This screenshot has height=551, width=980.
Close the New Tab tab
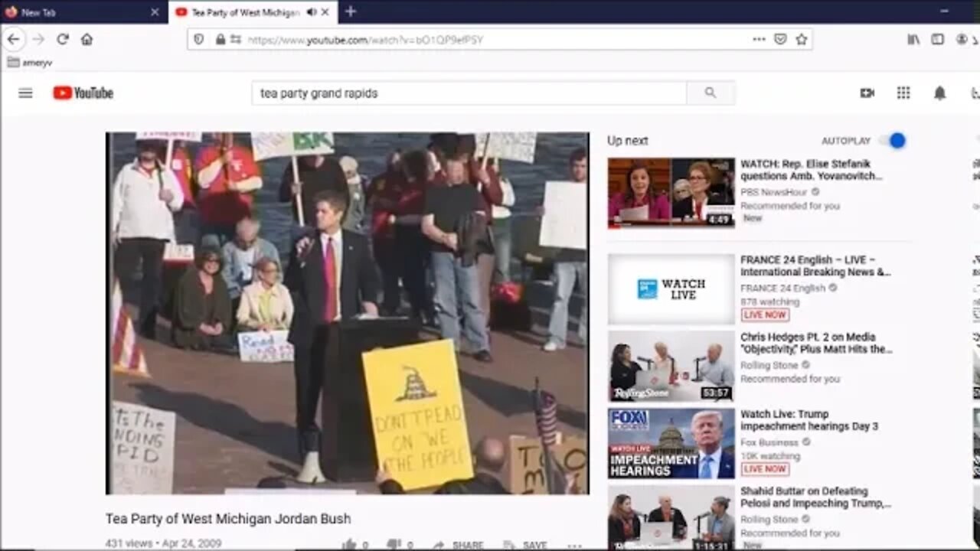pos(155,12)
